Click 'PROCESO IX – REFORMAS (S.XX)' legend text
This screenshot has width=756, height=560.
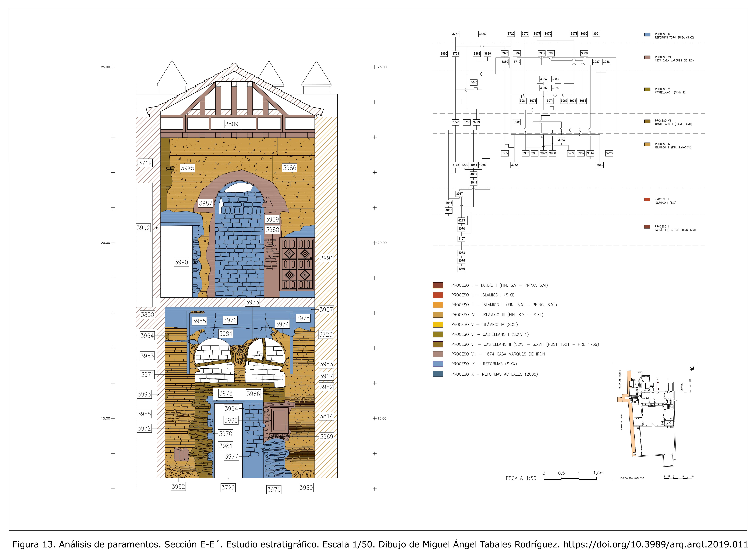coord(484,364)
